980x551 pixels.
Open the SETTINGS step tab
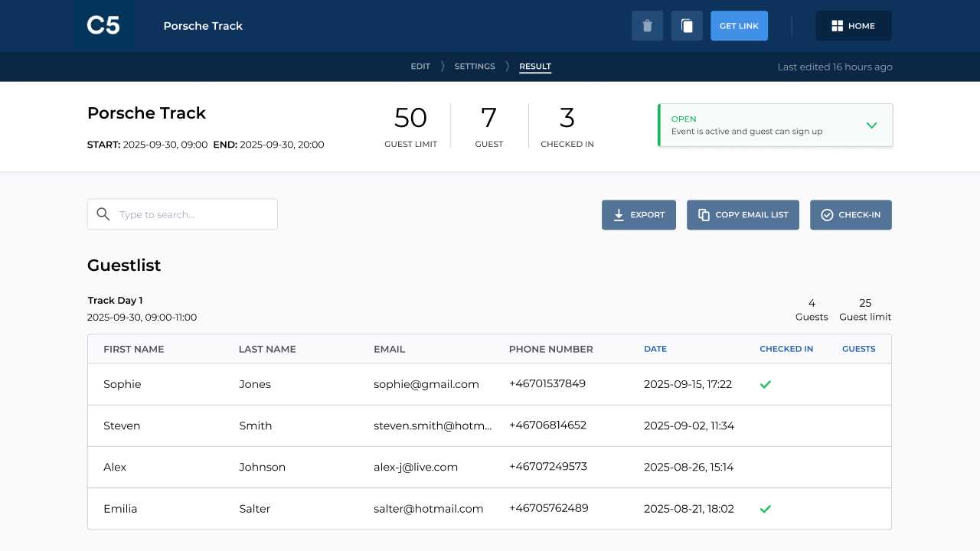(x=475, y=67)
